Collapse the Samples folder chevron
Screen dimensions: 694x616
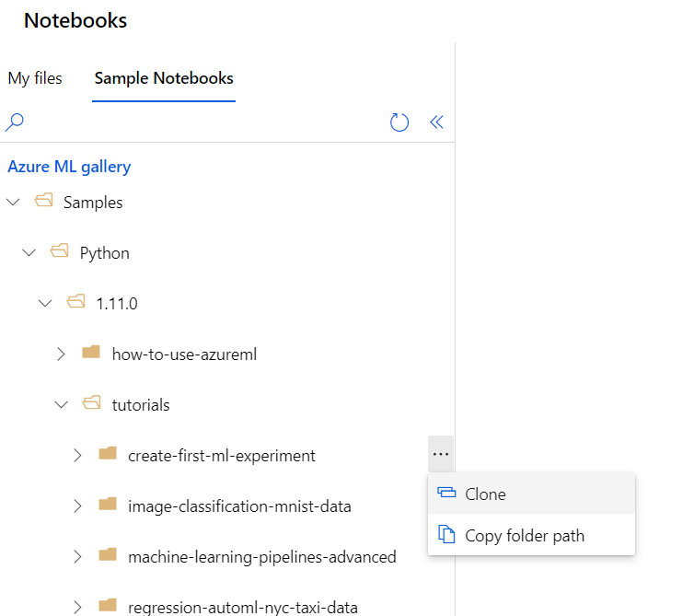coord(13,203)
